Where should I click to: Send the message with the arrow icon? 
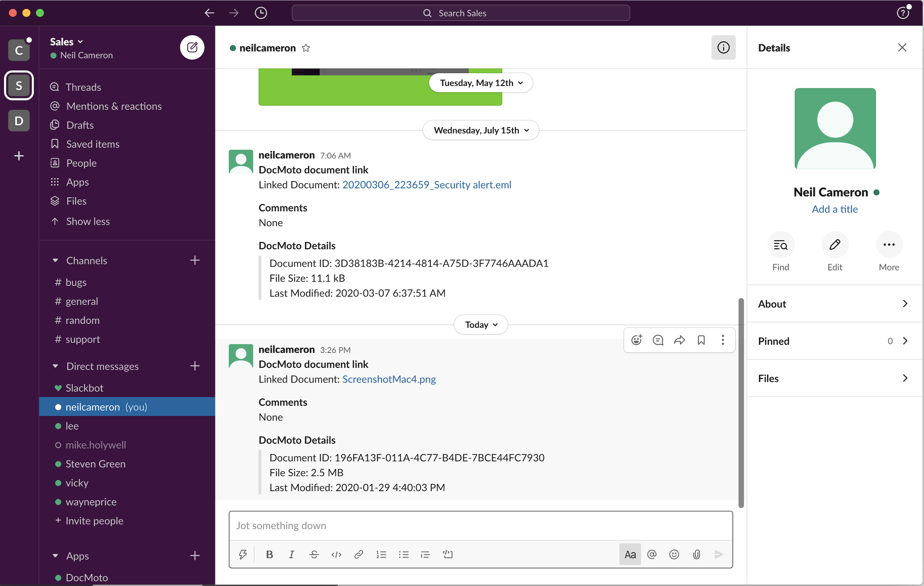coord(718,554)
